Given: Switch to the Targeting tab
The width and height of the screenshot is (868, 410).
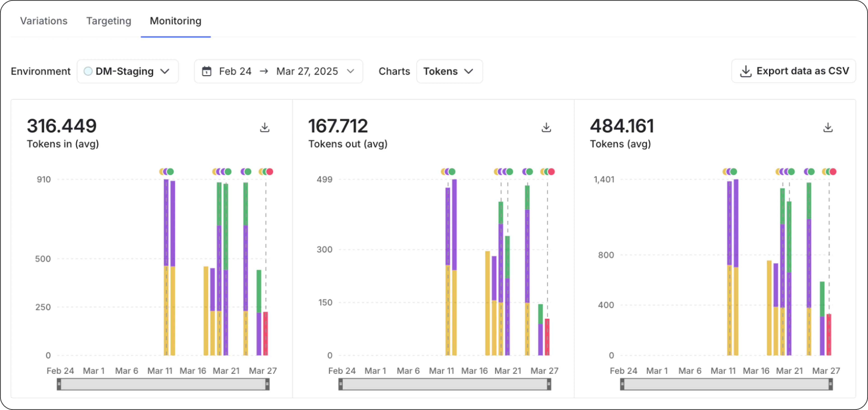Looking at the screenshot, I should [x=108, y=21].
